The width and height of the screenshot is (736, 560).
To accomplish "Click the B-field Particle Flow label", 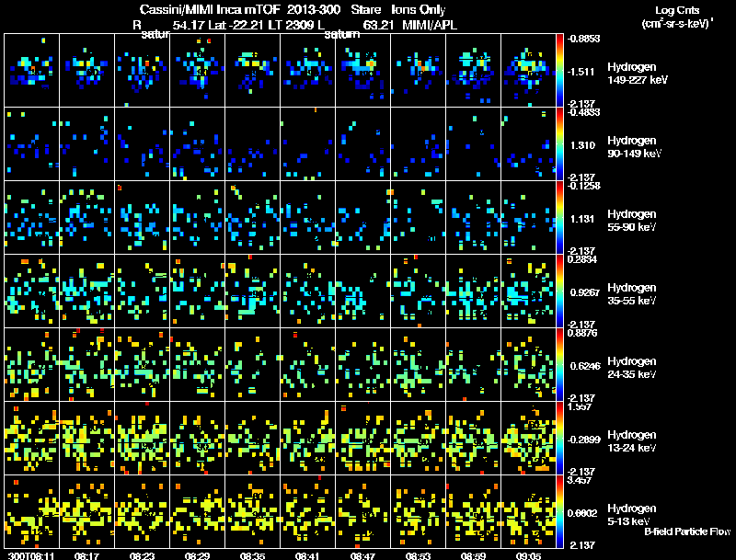I will coord(687,531).
